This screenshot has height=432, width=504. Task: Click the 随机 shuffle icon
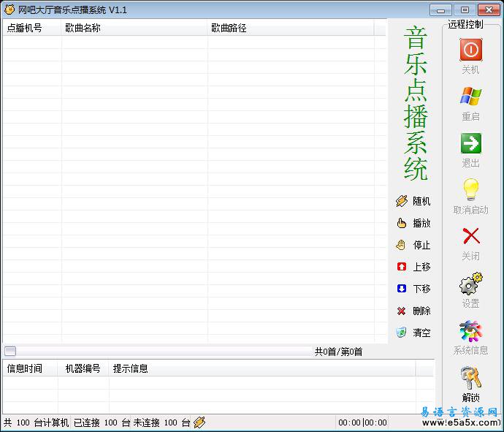(402, 201)
